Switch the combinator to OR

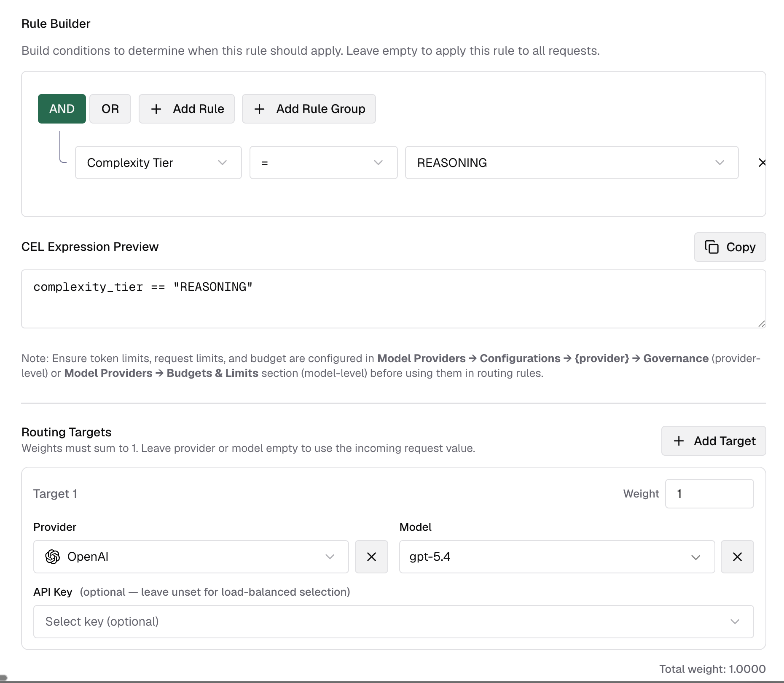[110, 109]
